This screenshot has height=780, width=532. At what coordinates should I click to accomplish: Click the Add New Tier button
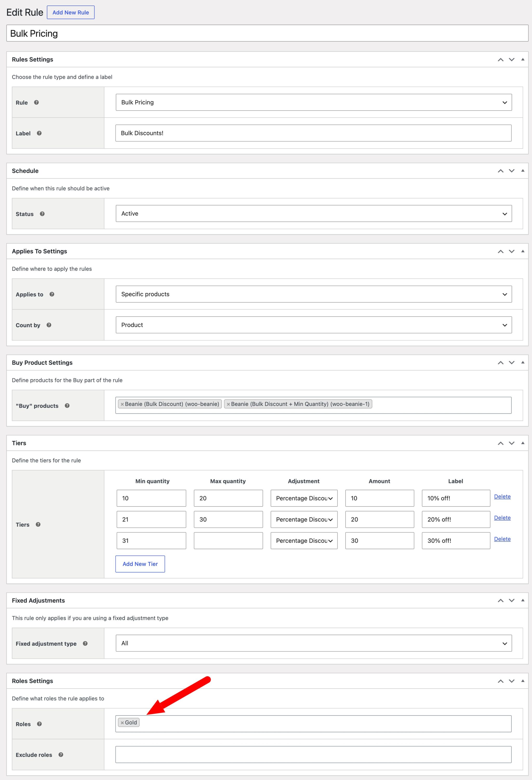[x=140, y=564]
